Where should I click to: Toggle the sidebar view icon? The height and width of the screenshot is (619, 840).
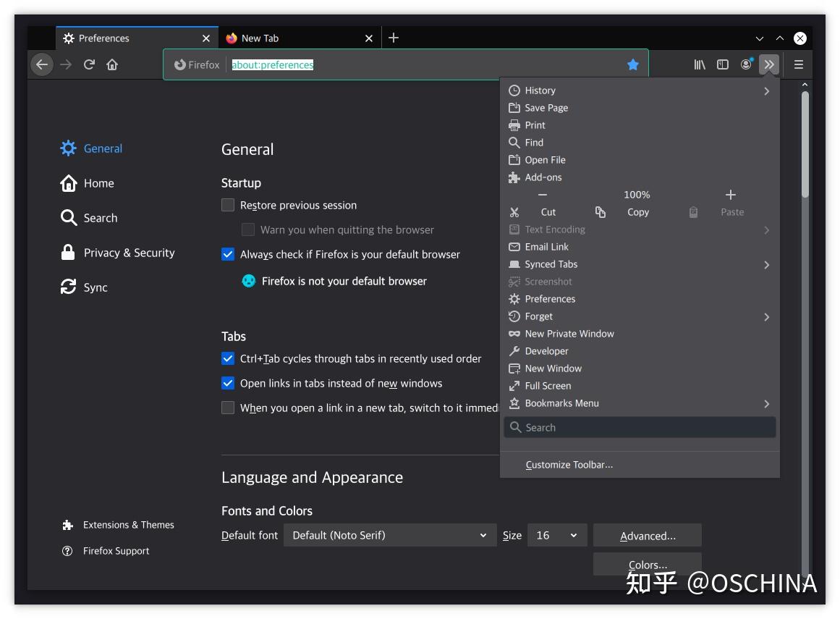pos(723,65)
